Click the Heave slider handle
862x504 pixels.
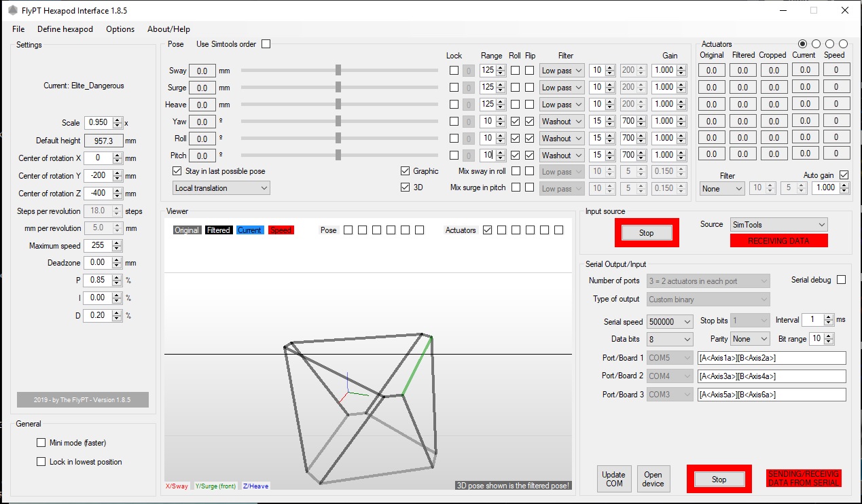click(x=338, y=104)
